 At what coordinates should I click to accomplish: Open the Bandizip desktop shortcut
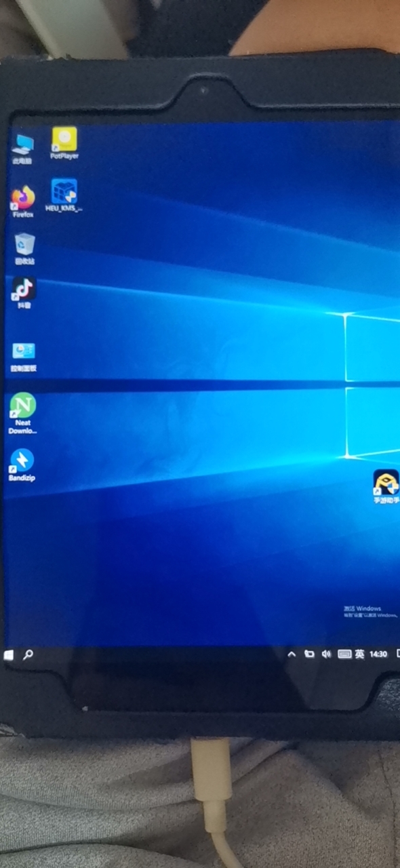(22, 465)
